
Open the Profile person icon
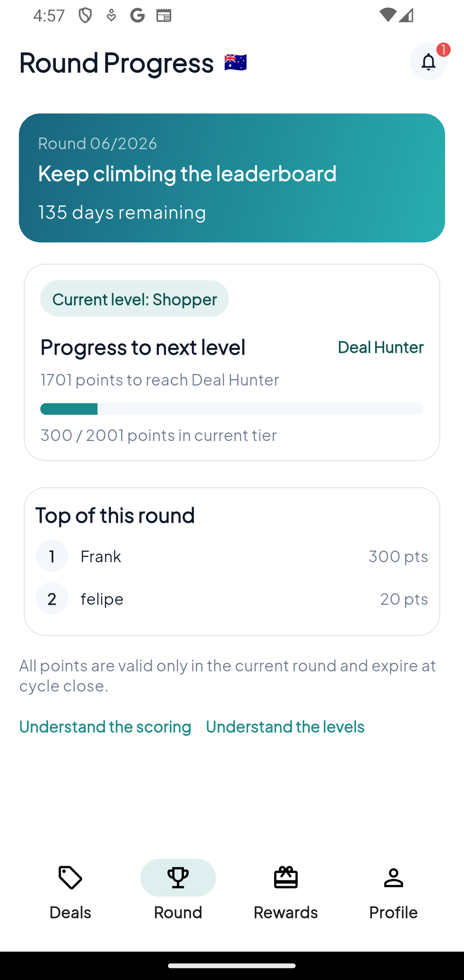click(393, 877)
